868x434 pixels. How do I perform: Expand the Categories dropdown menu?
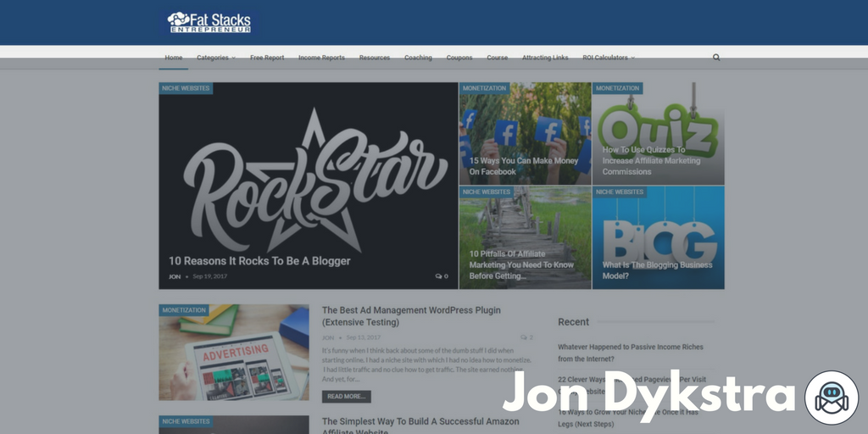click(x=216, y=58)
